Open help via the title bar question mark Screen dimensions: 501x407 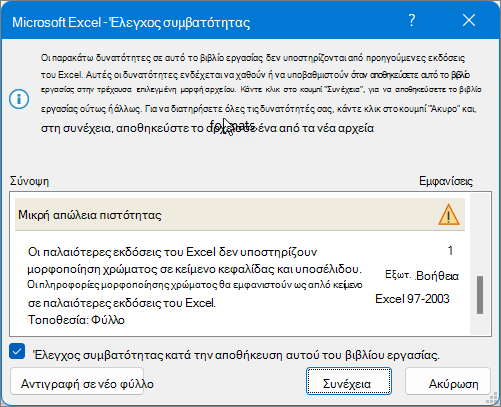412,21
